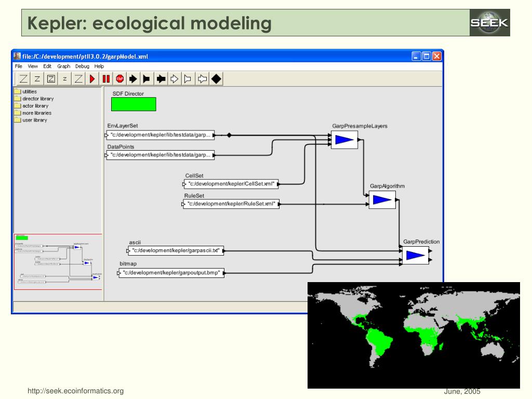Select the GarpPresampleLayers actor icon

(344, 140)
